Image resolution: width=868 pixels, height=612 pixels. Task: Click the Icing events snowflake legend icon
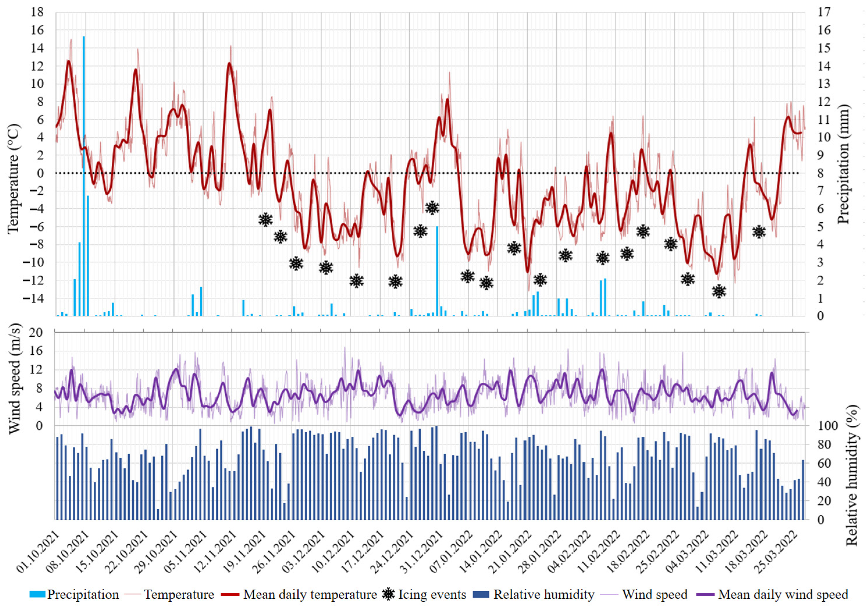click(x=388, y=594)
